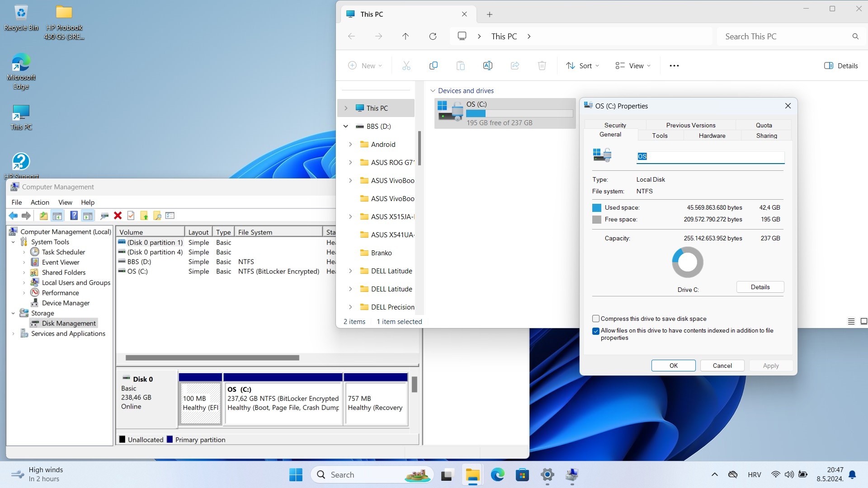Image resolution: width=868 pixels, height=488 pixels.
Task: Click the File System column header
Action: coord(278,232)
